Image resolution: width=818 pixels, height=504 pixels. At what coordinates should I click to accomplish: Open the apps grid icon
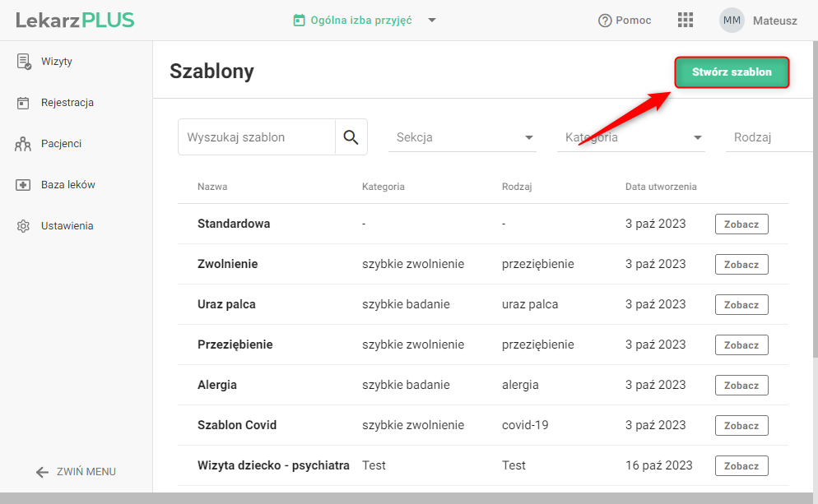(686, 21)
